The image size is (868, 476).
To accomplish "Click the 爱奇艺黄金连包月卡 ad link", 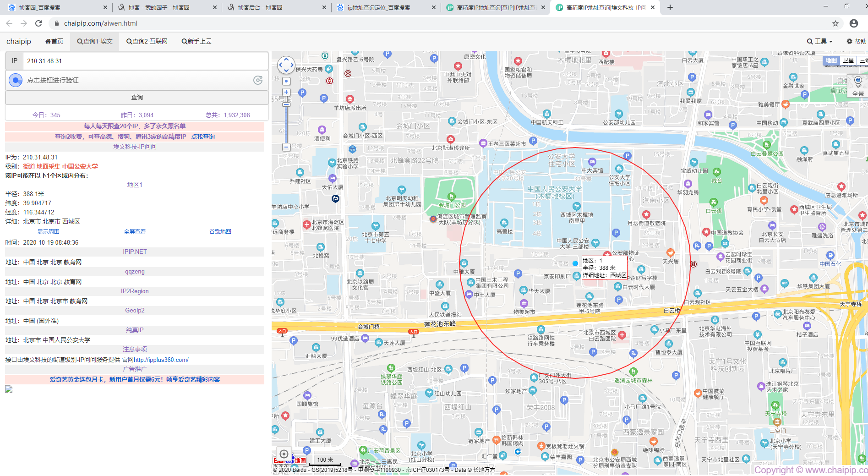I will [x=135, y=379].
